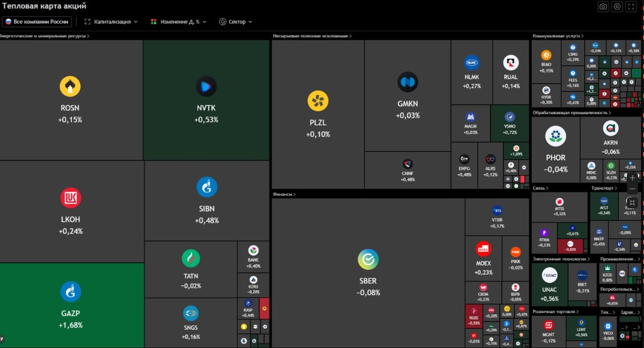
Task: Select the AFLT Aeroflot logo
Action: 604,200
